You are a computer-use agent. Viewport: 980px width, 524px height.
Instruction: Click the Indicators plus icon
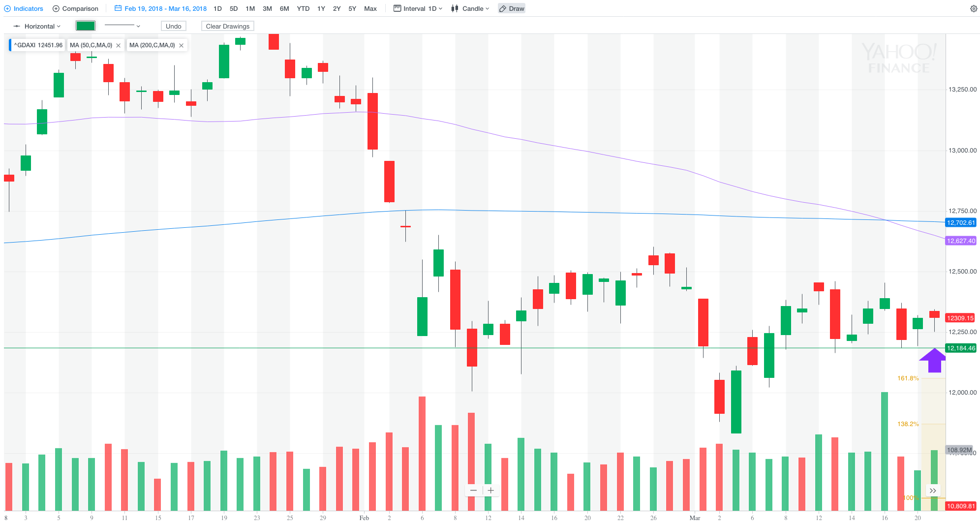coord(7,9)
